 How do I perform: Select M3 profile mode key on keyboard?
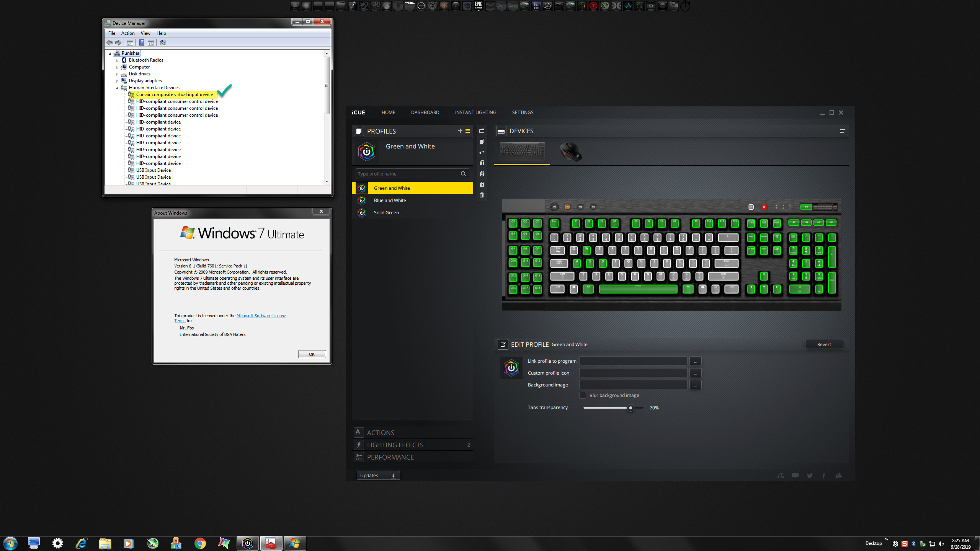click(593, 207)
